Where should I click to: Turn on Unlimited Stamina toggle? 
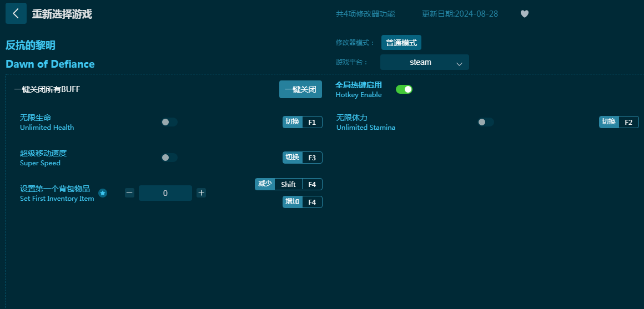tap(486, 122)
